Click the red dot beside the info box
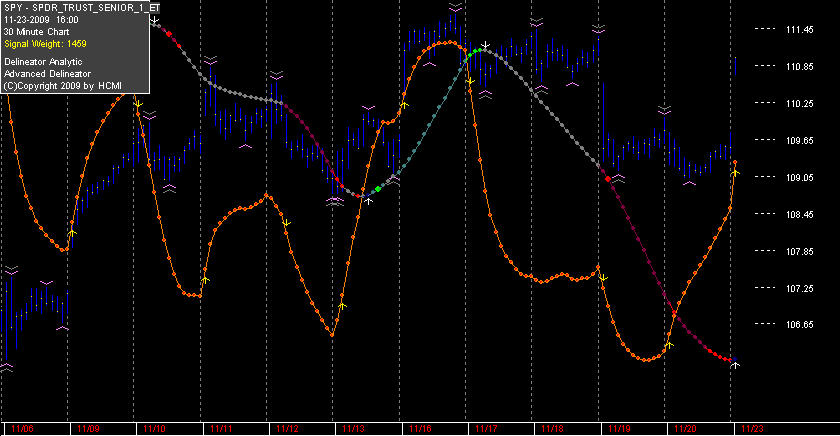The height and width of the screenshot is (436, 840). (x=169, y=34)
